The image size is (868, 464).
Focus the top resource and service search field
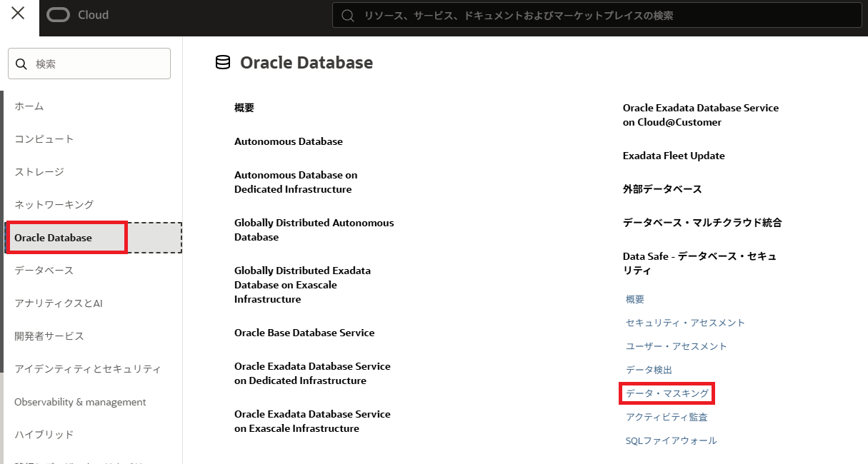(x=597, y=15)
